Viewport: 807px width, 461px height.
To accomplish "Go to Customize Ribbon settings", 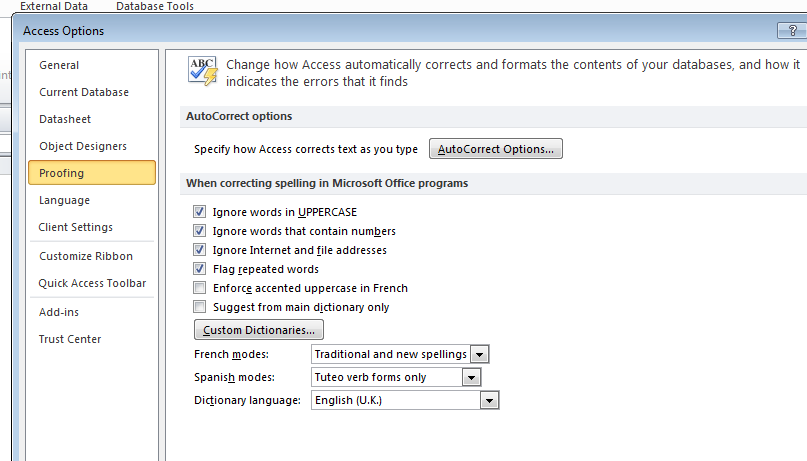I will click(x=86, y=256).
